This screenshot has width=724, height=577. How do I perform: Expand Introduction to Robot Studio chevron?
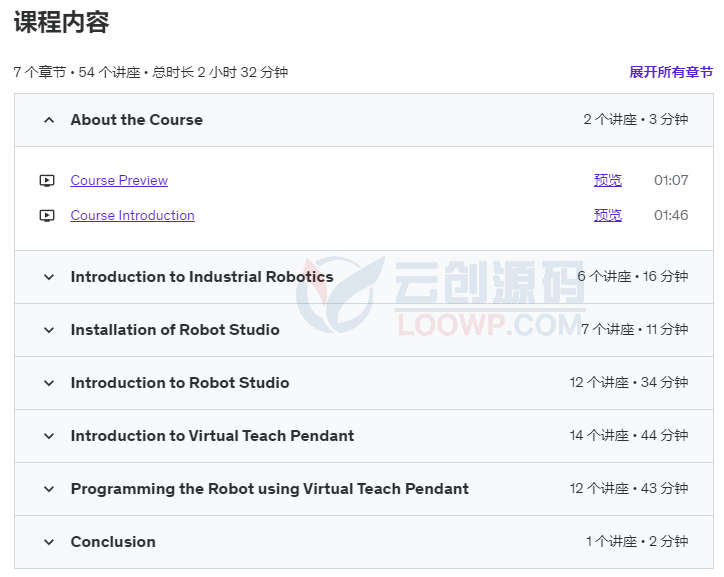(x=49, y=383)
